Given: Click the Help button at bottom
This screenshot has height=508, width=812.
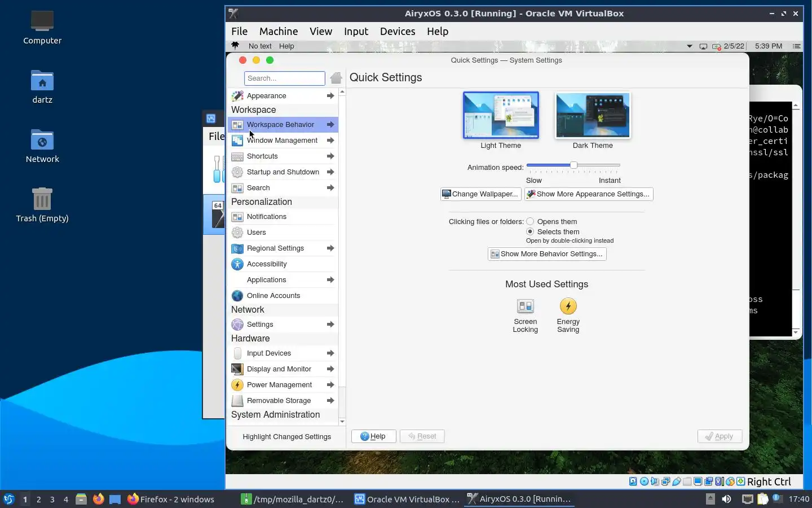Looking at the screenshot, I should click(x=373, y=436).
